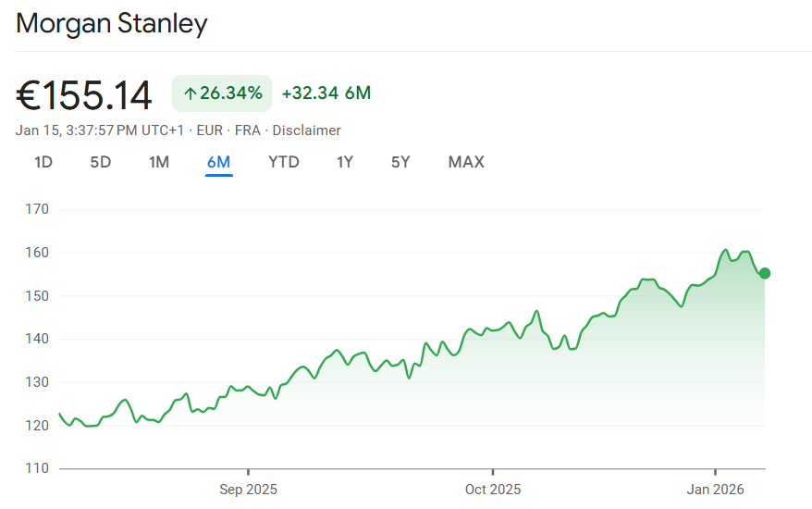The image size is (812, 509).
Task: Click the Jan 2026 axis label
Action: (x=715, y=489)
